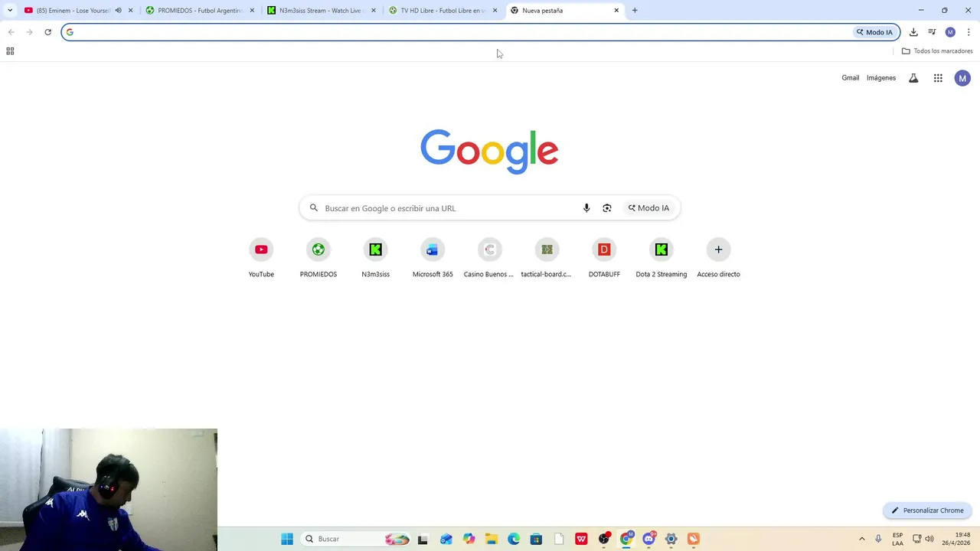Open the Google apps grid

click(x=938, y=78)
